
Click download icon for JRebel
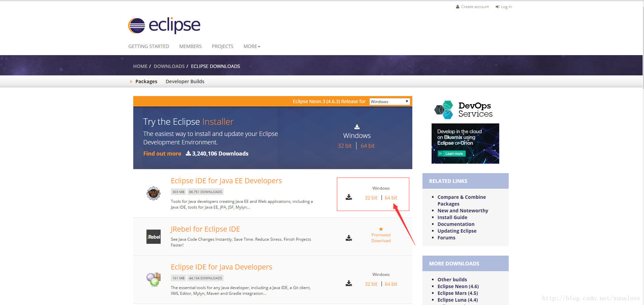click(349, 238)
